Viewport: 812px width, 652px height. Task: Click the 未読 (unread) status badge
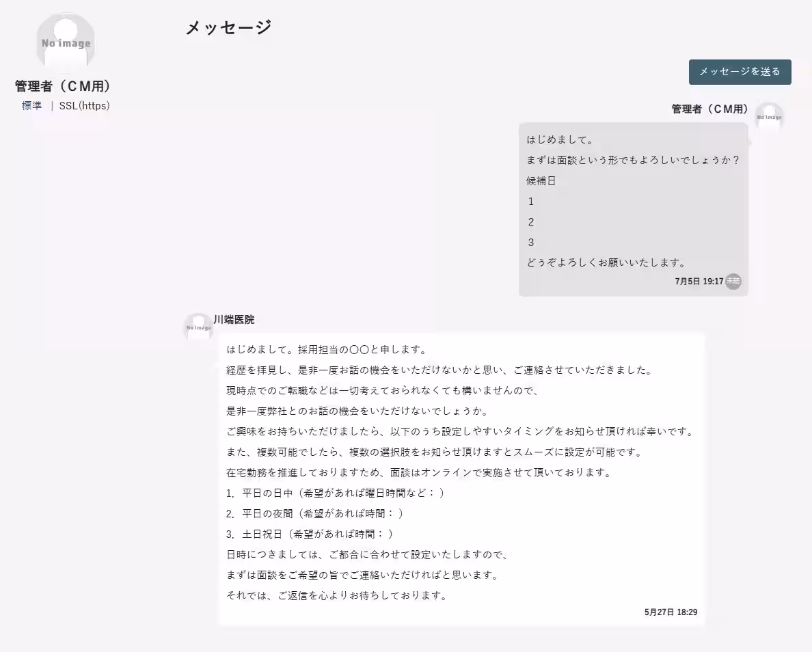click(732, 281)
